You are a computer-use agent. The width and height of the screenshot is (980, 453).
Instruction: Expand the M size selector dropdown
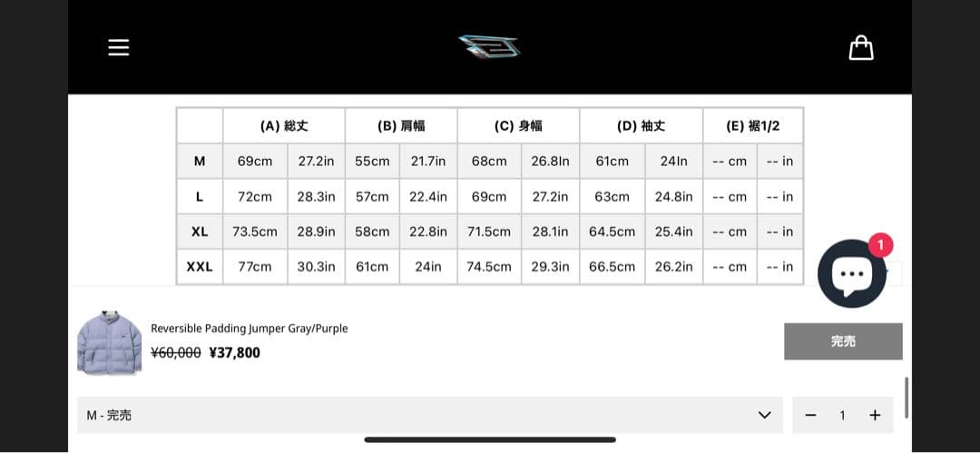[428, 415]
